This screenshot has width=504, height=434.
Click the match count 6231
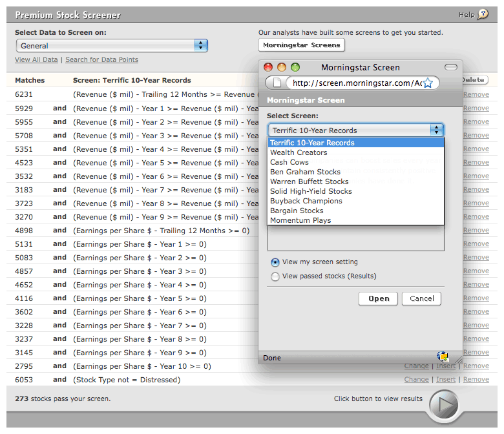(x=24, y=94)
